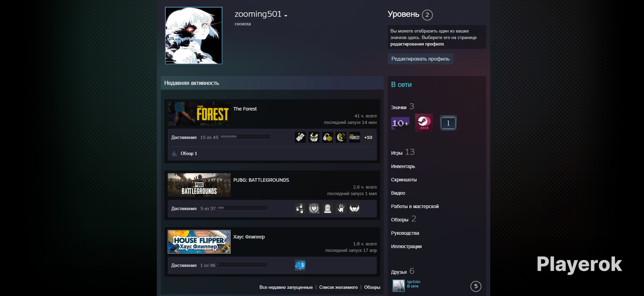The height and width of the screenshot is (296, 644).
Task: Open the Друзья 6 friends list
Action: pyautogui.click(x=403, y=271)
